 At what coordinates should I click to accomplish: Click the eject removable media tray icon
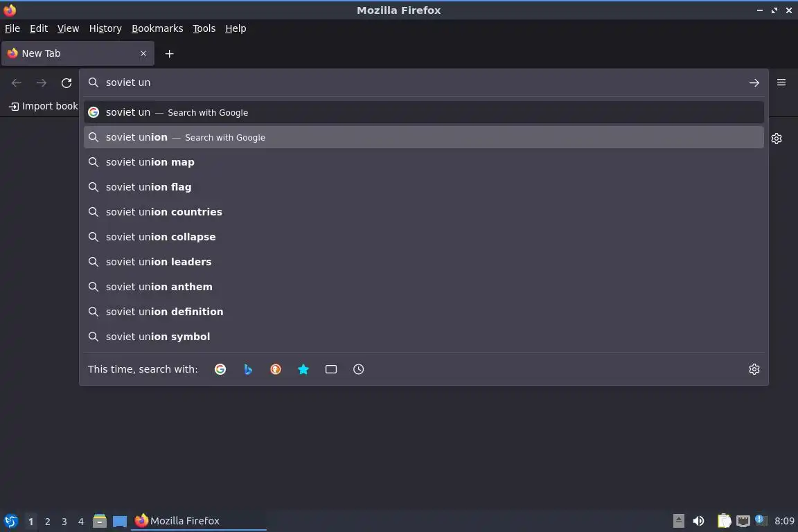[x=678, y=521]
